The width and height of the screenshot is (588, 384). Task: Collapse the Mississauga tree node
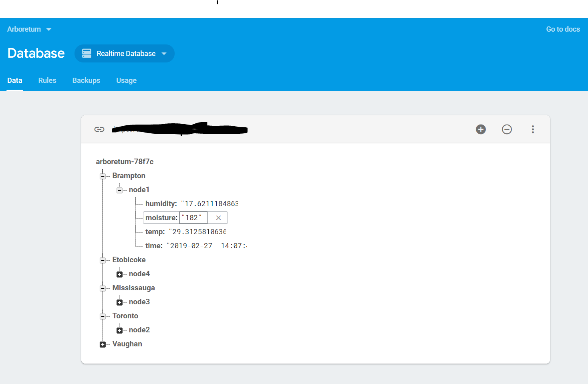tap(103, 288)
